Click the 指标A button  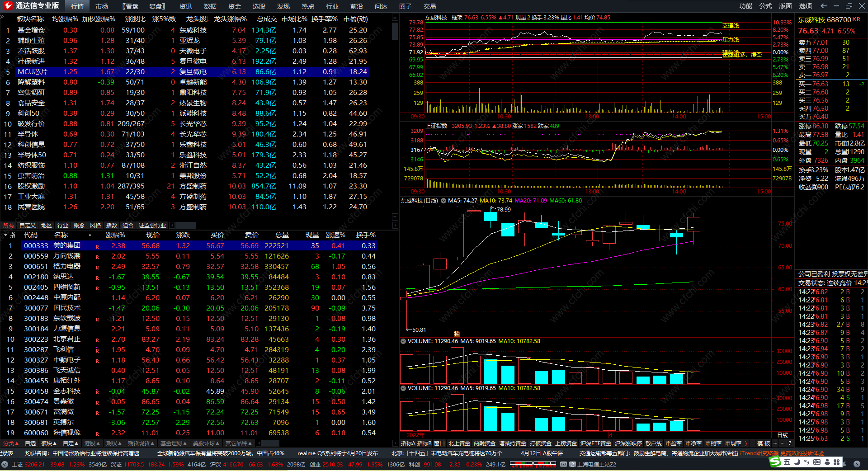pos(408,443)
